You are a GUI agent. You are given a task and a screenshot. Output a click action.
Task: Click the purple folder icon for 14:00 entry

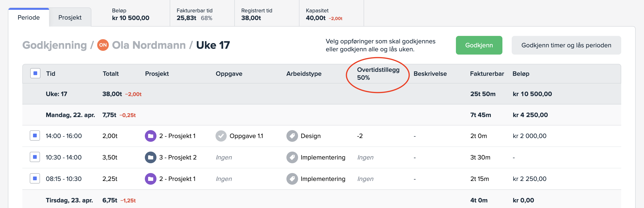[x=150, y=136]
